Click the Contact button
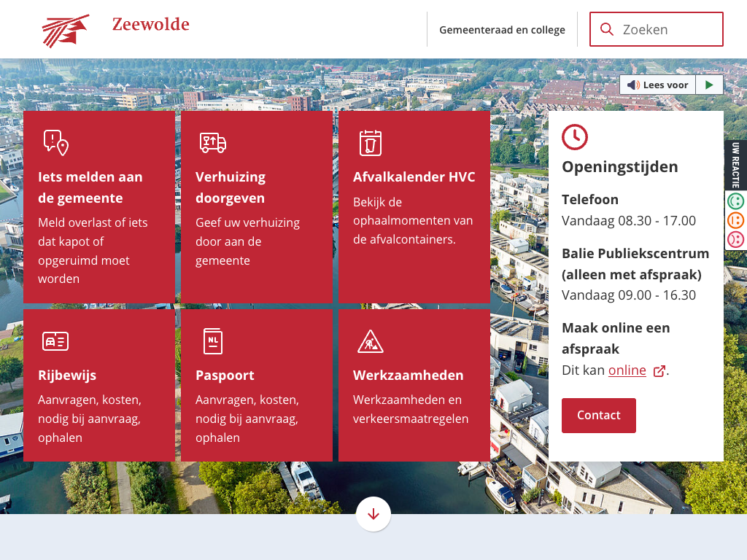 [598, 416]
